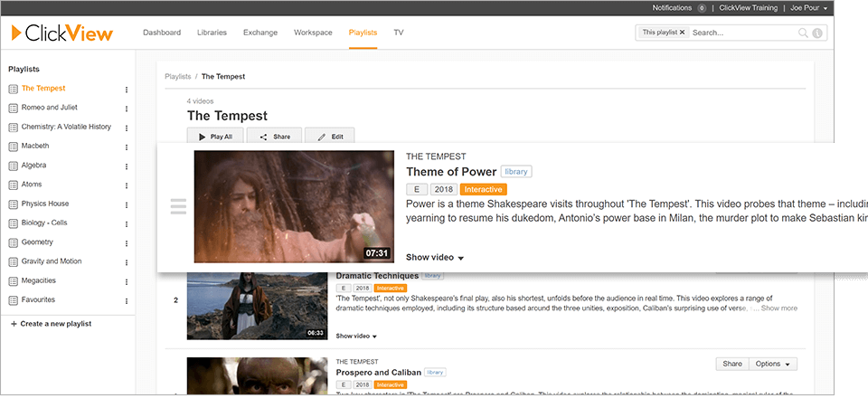The width and height of the screenshot is (868, 408).
Task: Open the Workspace tab
Action: (314, 33)
